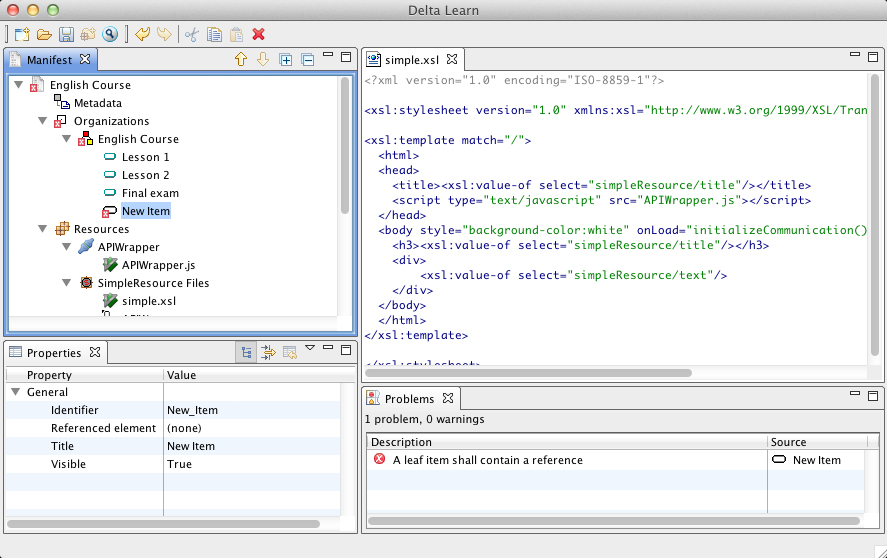
Task: Select simple.xsl in Resources tree
Action: 149,301
